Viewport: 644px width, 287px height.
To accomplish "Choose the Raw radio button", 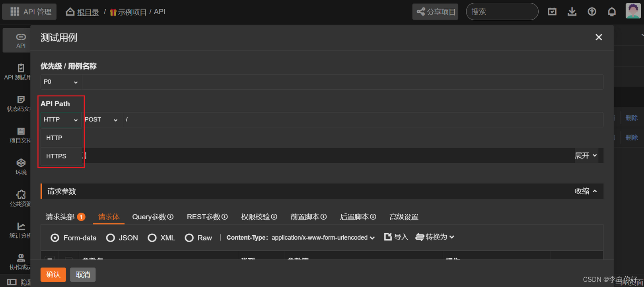I will (x=189, y=238).
